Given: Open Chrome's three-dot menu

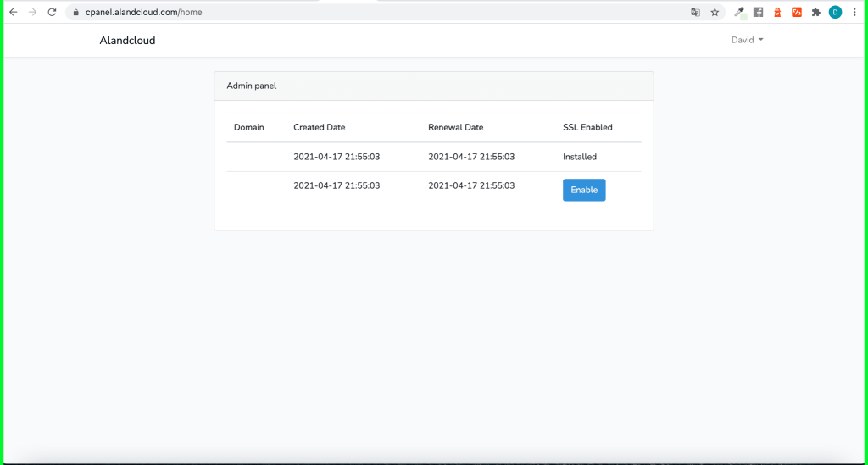Looking at the screenshot, I should pyautogui.click(x=854, y=12).
